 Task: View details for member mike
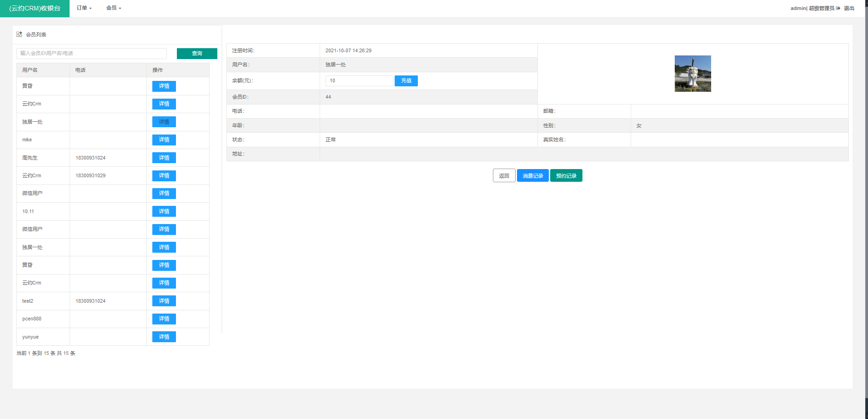pyautogui.click(x=164, y=140)
